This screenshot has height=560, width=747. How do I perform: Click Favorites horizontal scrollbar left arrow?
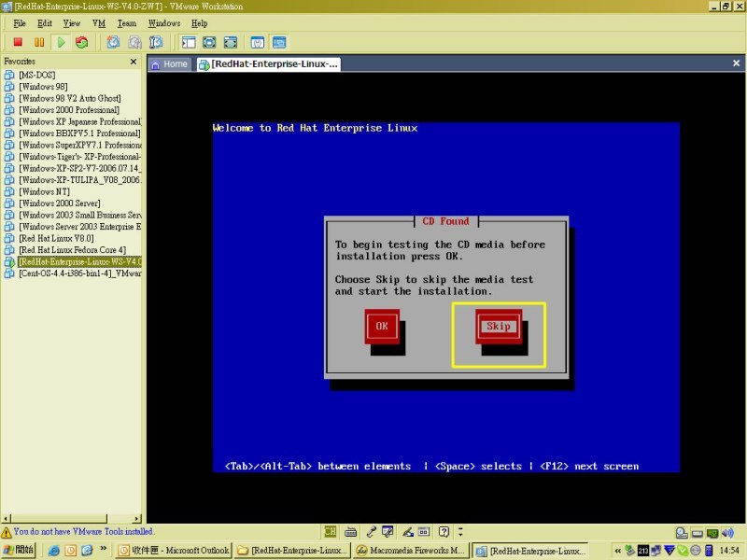(6, 519)
